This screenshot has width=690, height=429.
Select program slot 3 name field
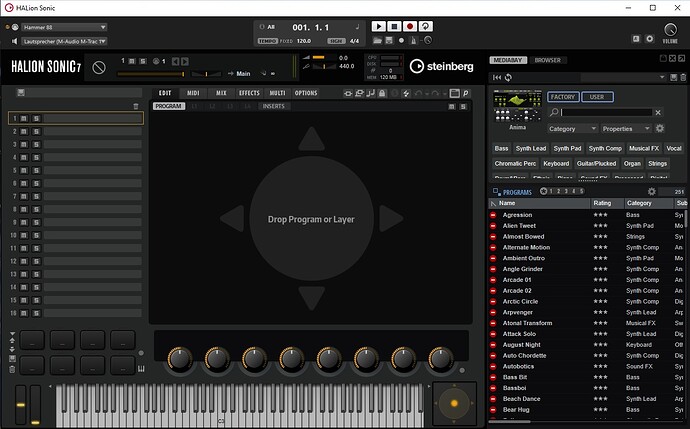(93, 144)
